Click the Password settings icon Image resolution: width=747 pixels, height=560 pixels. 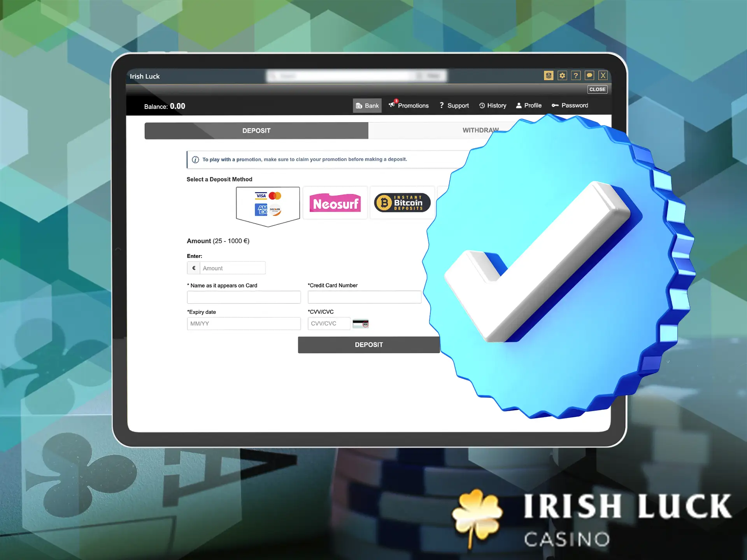(x=555, y=105)
